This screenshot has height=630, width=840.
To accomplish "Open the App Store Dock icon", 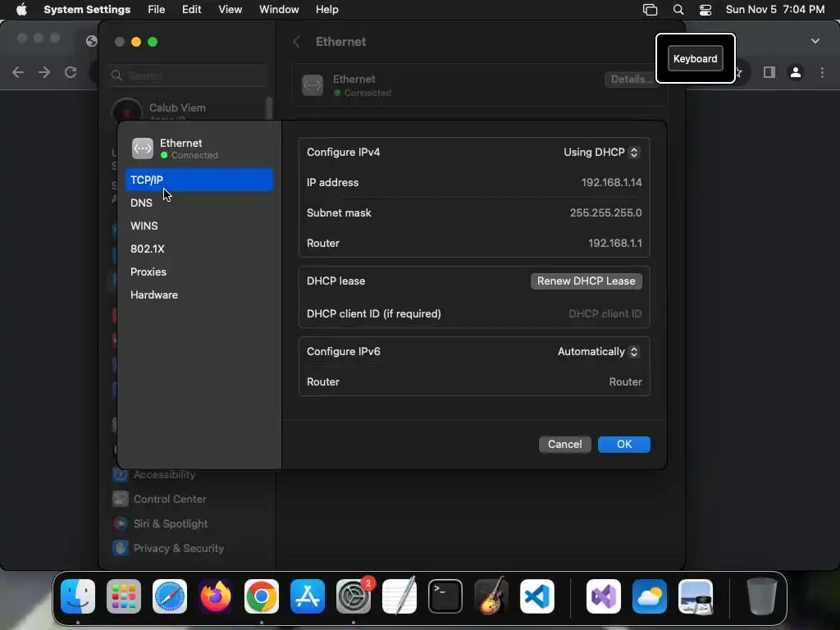I will (308, 596).
